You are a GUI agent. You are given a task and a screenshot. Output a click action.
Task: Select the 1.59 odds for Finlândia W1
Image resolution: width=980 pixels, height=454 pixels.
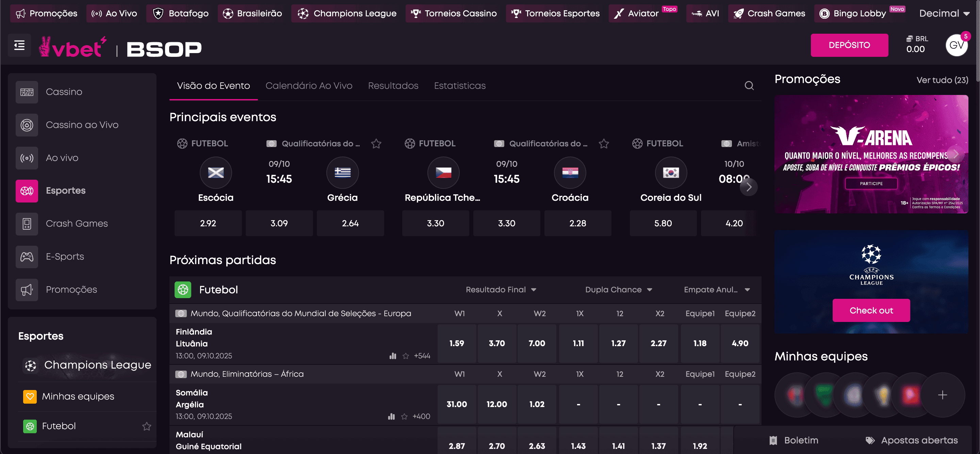(457, 343)
